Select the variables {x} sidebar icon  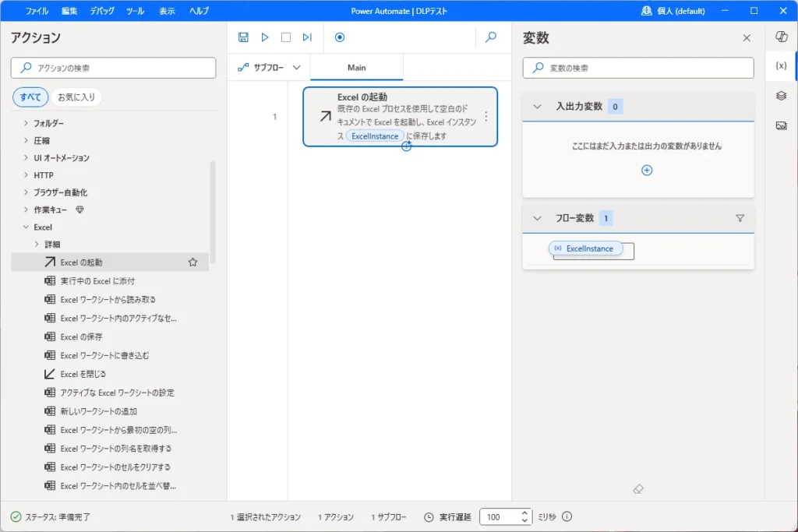pos(781,65)
